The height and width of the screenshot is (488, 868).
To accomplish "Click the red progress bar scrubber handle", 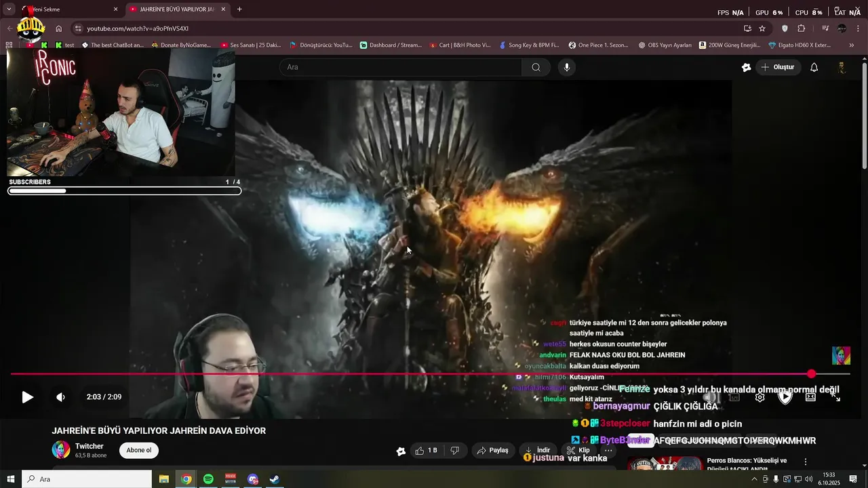I will tap(812, 374).
